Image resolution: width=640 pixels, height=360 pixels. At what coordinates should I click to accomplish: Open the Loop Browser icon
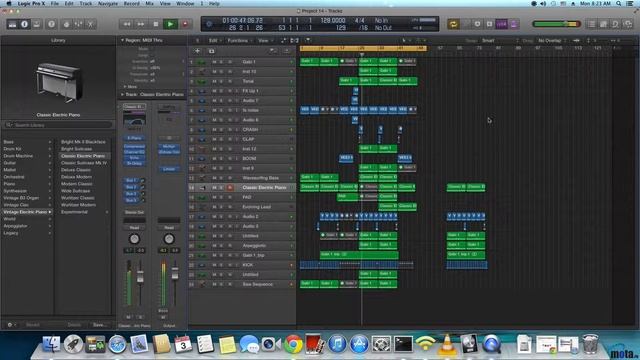(616, 24)
